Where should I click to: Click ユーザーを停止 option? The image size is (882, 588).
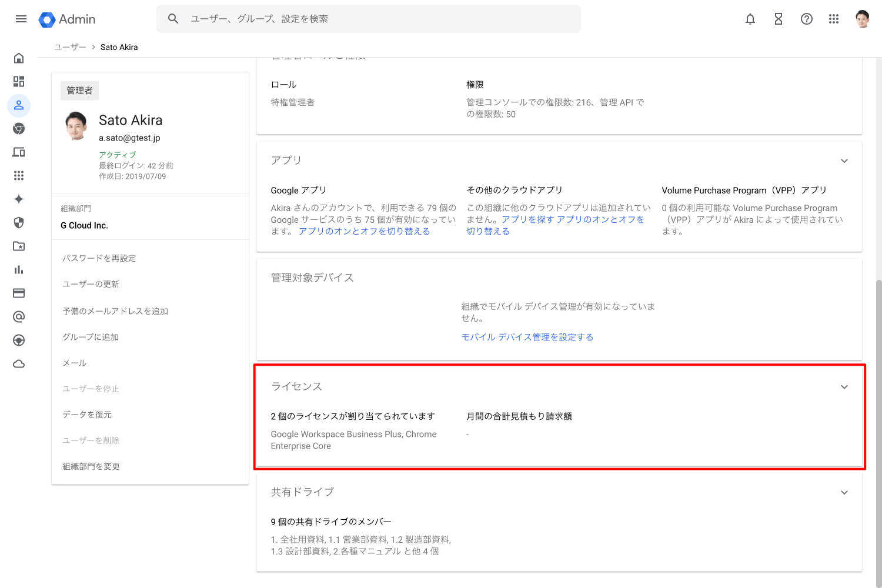tap(91, 389)
